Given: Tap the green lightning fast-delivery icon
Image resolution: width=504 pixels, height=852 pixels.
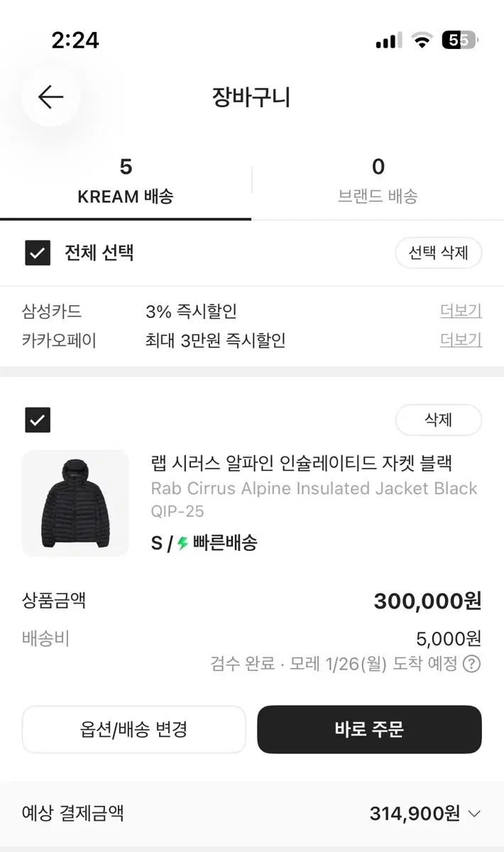Looking at the screenshot, I should pyautogui.click(x=183, y=544).
